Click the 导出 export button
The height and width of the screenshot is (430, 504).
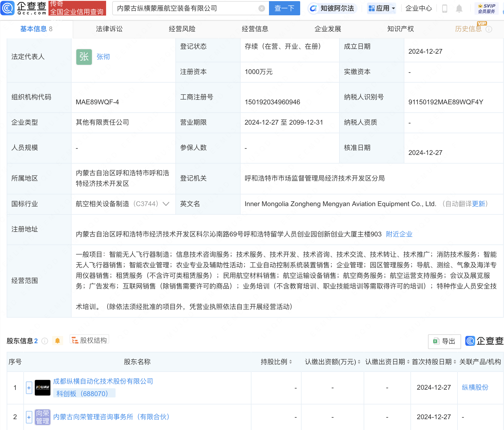click(444, 341)
